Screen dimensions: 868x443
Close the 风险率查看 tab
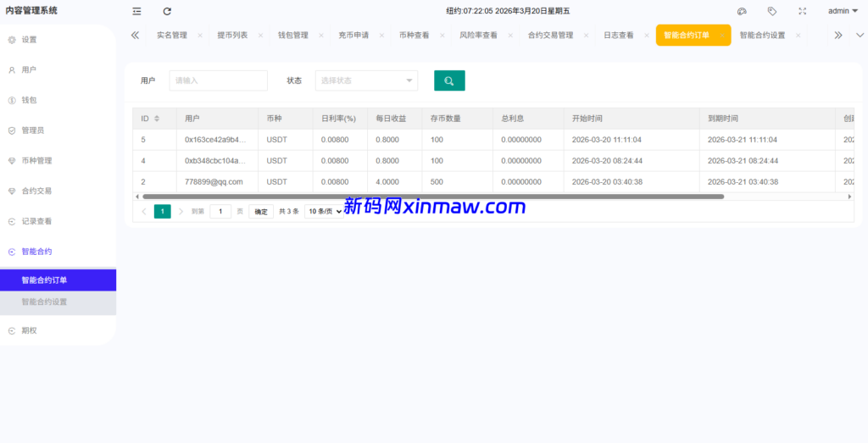click(509, 36)
